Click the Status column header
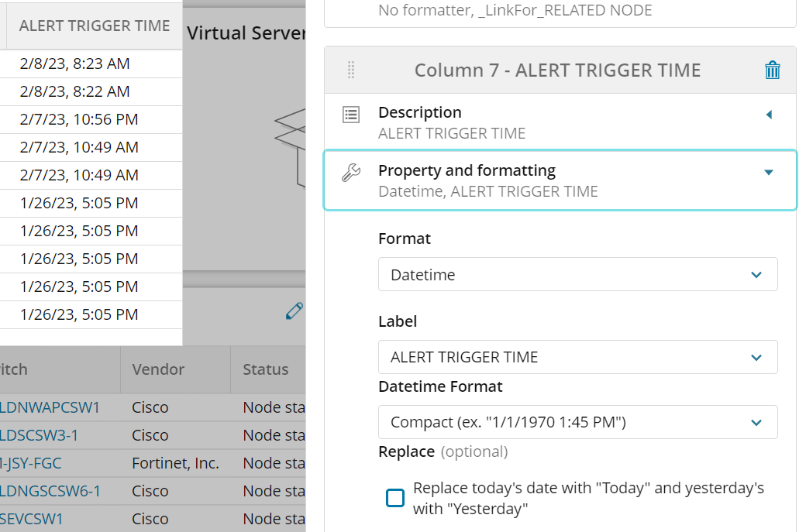Viewport: 806px width, 532px height. point(266,369)
